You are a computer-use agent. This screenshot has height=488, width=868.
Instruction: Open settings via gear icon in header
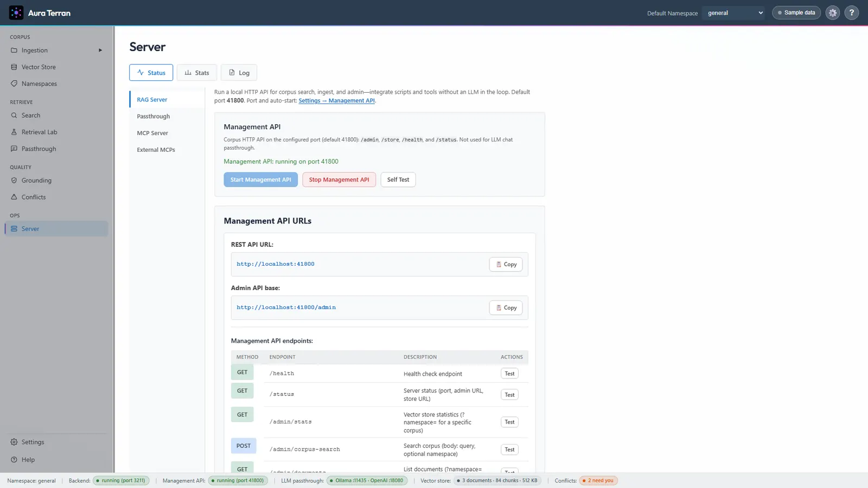pos(833,12)
